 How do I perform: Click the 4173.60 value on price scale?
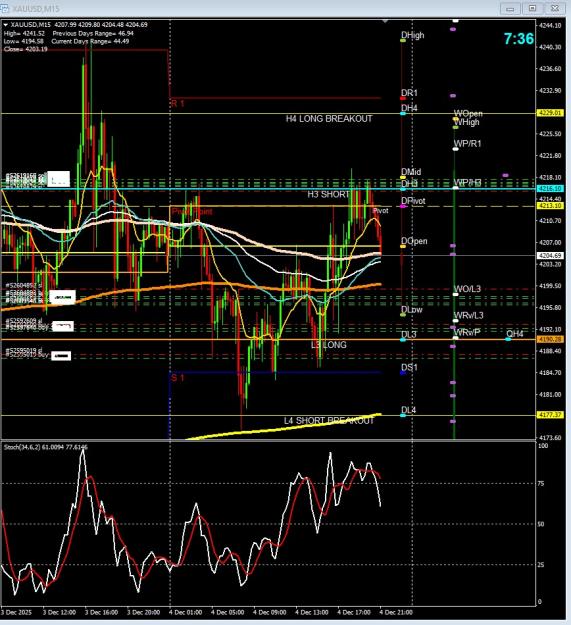coord(550,438)
